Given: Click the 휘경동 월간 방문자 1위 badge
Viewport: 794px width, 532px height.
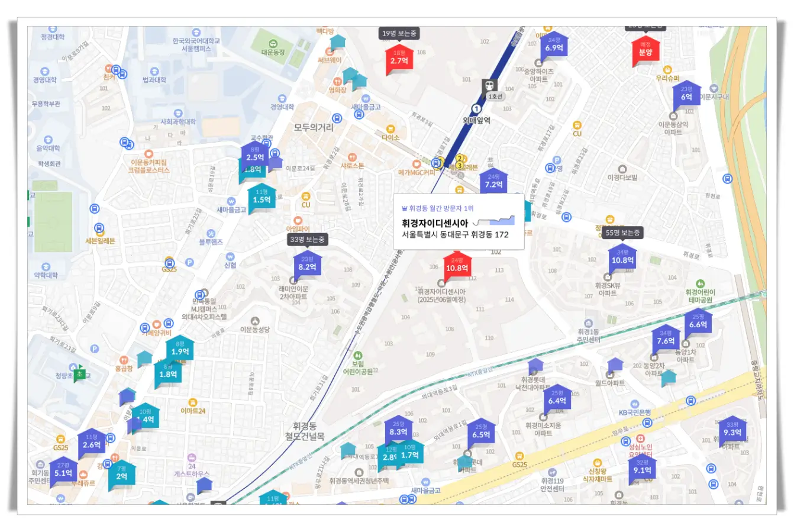Looking at the screenshot, I should pyautogui.click(x=437, y=208).
